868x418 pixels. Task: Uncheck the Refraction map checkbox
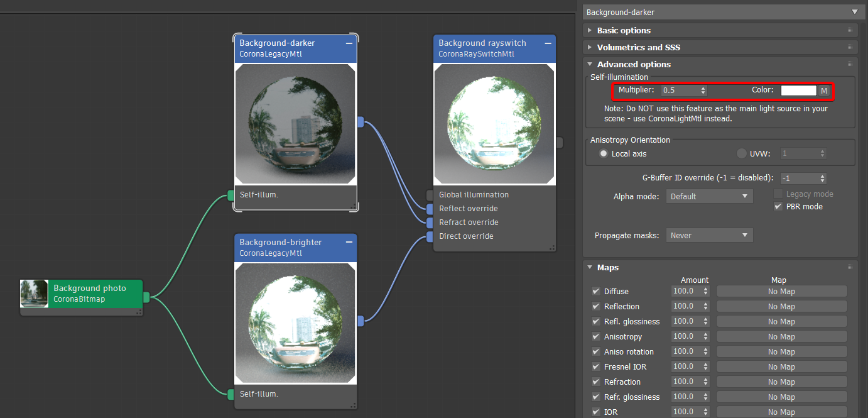coord(595,382)
